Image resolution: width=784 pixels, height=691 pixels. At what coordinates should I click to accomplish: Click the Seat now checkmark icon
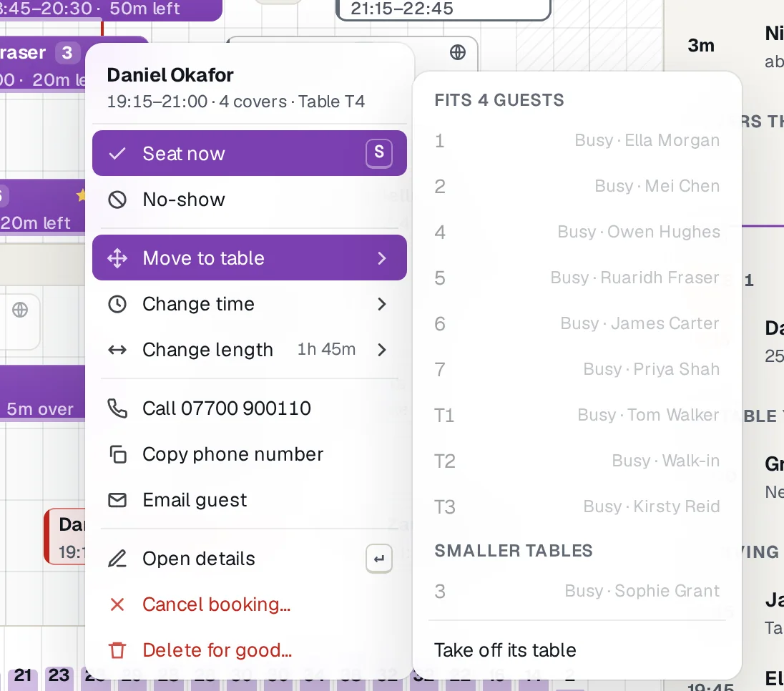coord(117,154)
